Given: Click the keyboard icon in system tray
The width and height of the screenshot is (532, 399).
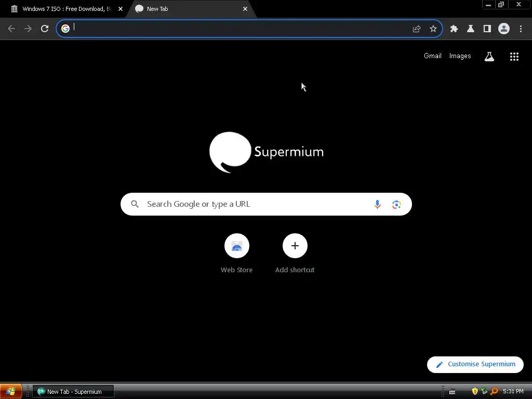Looking at the screenshot, I should point(453,392).
